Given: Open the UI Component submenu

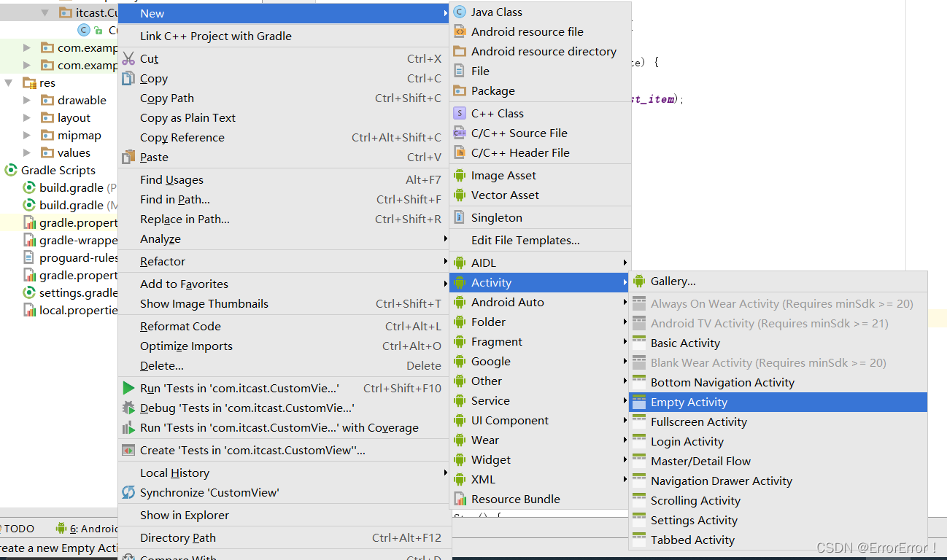Looking at the screenshot, I should [539, 420].
